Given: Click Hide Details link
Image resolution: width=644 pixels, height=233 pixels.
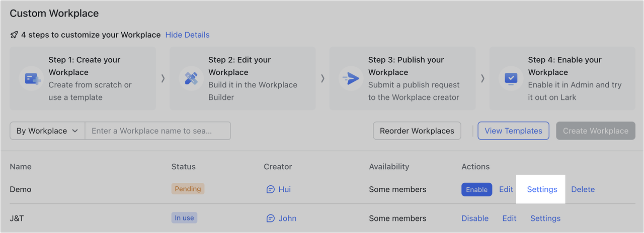Looking at the screenshot, I should (187, 35).
